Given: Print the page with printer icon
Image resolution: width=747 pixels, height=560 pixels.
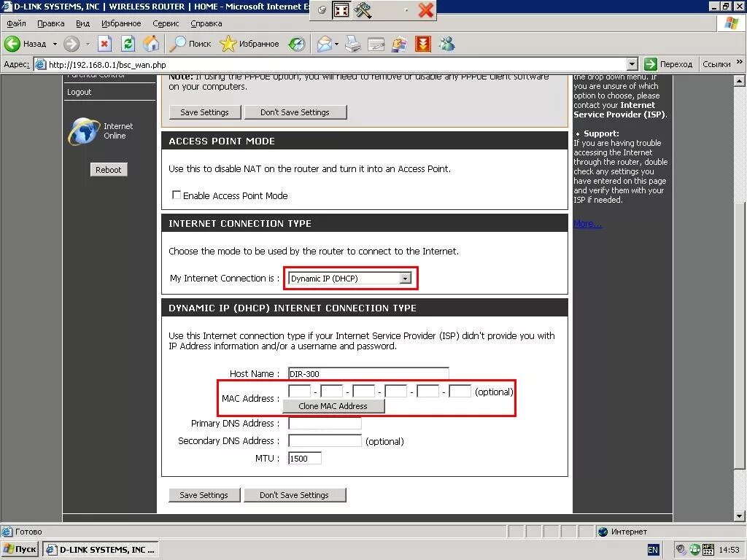Looking at the screenshot, I should point(353,44).
